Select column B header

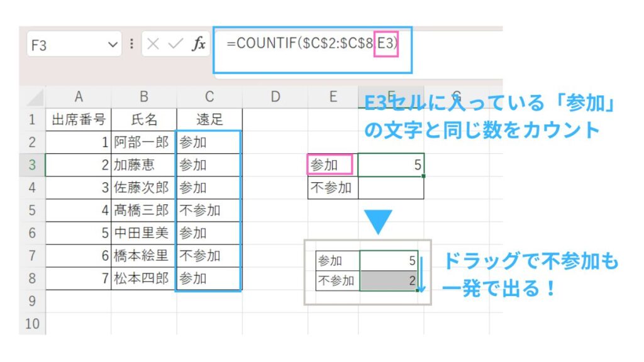tap(144, 97)
